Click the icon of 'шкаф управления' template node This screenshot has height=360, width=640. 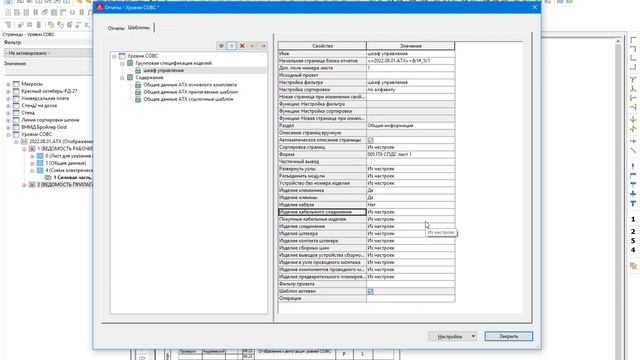point(138,71)
